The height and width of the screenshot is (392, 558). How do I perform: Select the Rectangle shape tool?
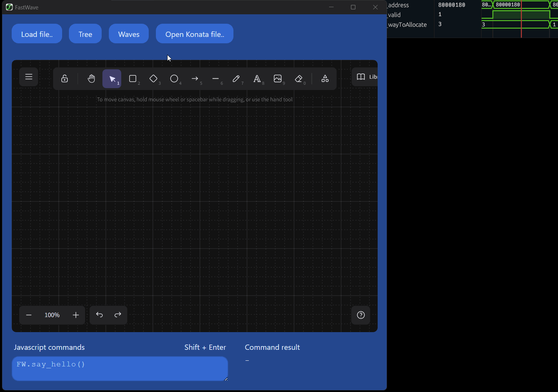(133, 79)
